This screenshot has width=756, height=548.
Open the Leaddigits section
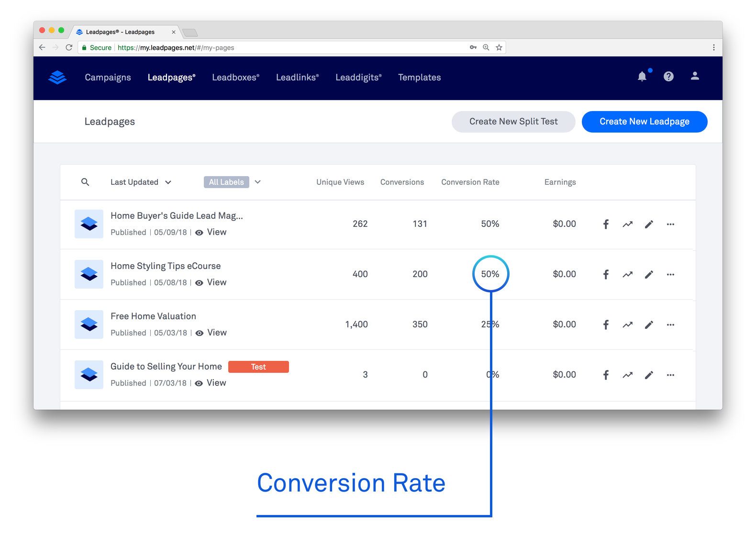[x=359, y=78]
